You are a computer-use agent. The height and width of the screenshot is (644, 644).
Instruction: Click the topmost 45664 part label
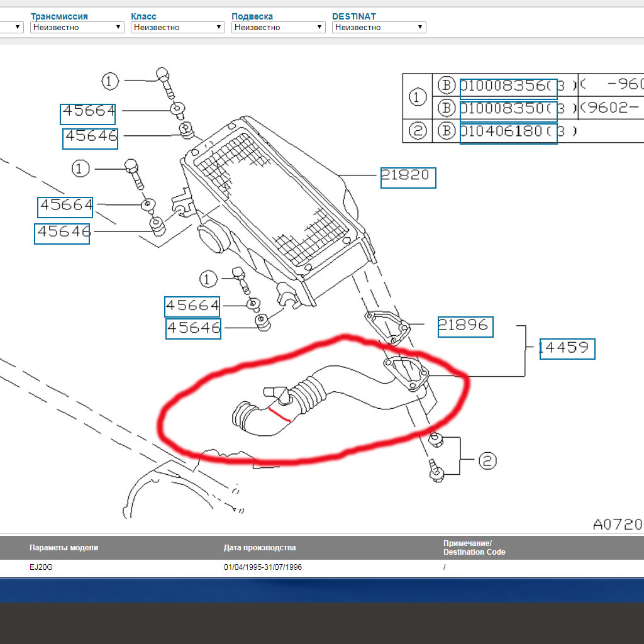(89, 113)
